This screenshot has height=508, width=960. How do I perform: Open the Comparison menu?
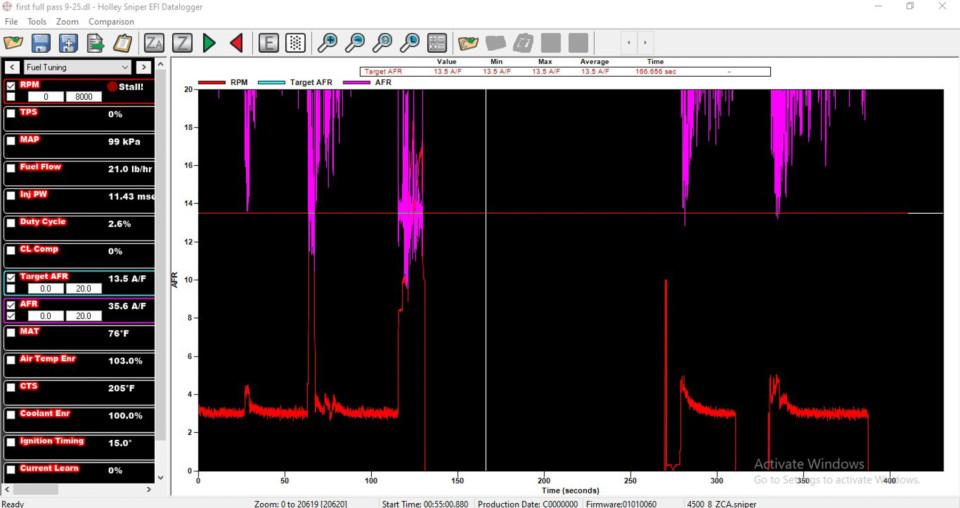pos(111,21)
